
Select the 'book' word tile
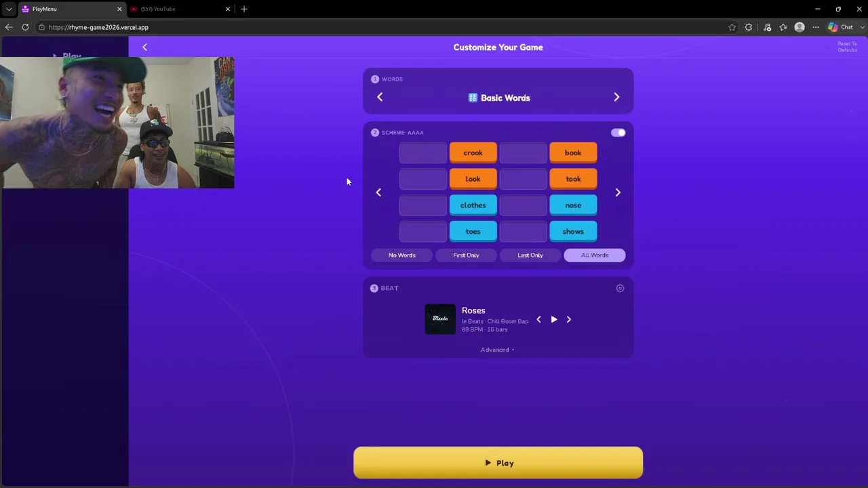[x=573, y=153]
